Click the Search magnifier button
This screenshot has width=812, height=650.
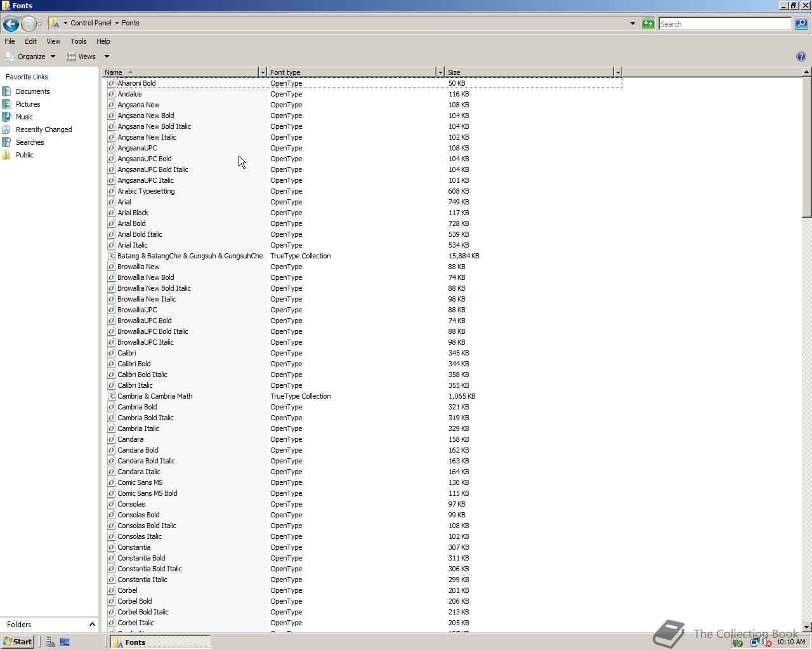pos(801,23)
